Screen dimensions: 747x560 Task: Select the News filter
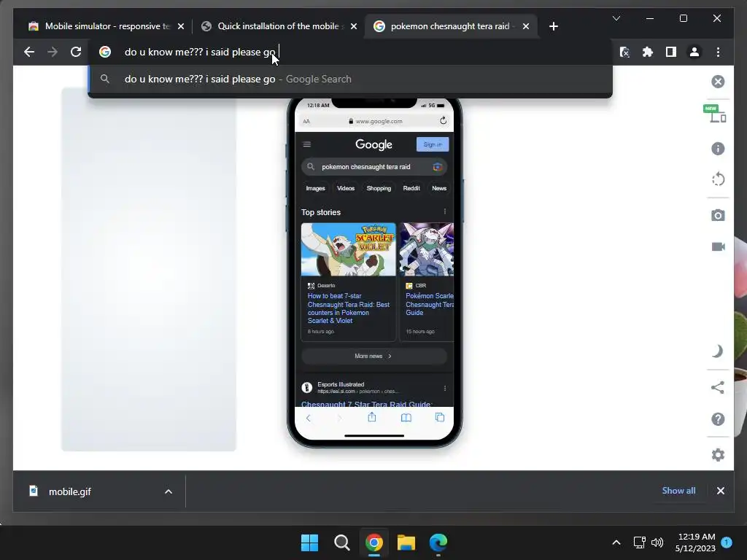click(439, 188)
